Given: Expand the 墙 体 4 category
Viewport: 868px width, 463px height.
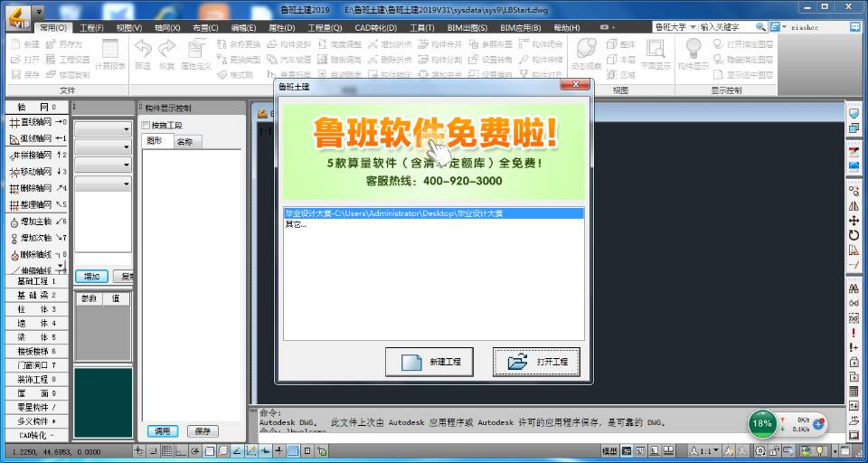Looking at the screenshot, I should click(x=37, y=324).
